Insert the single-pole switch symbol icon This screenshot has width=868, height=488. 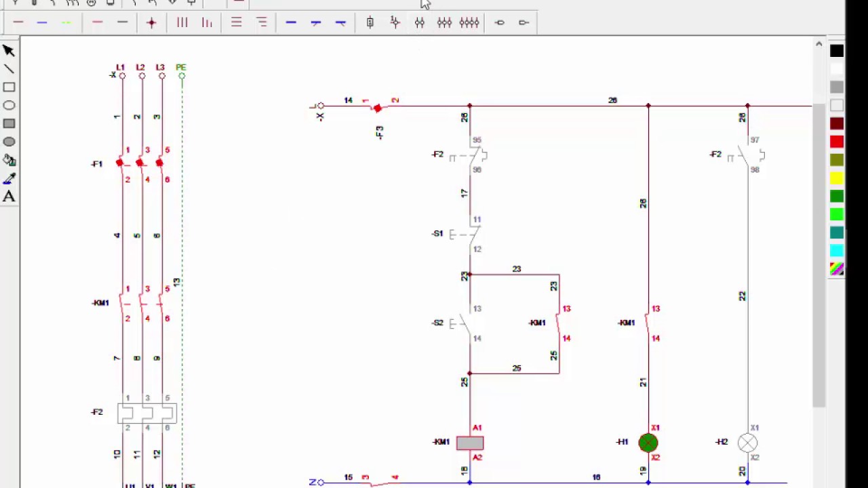pos(395,22)
